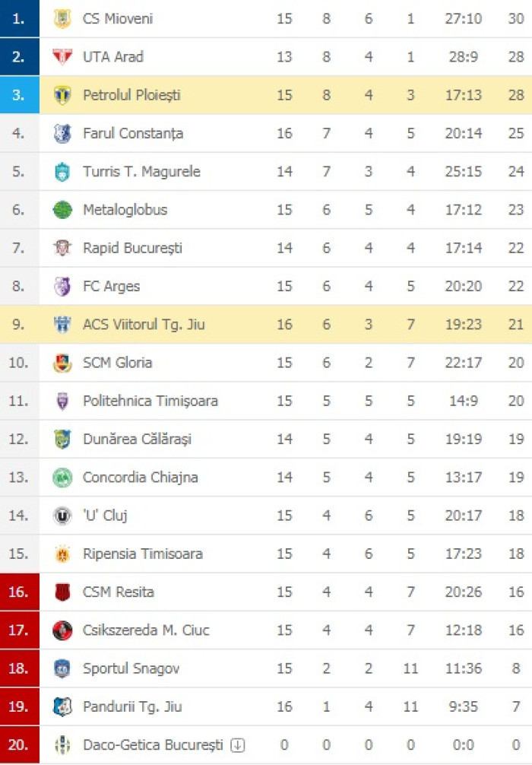The width and height of the screenshot is (532, 765).
Task: Click the FC Arges goal difference 20:20
Action: click(x=464, y=287)
